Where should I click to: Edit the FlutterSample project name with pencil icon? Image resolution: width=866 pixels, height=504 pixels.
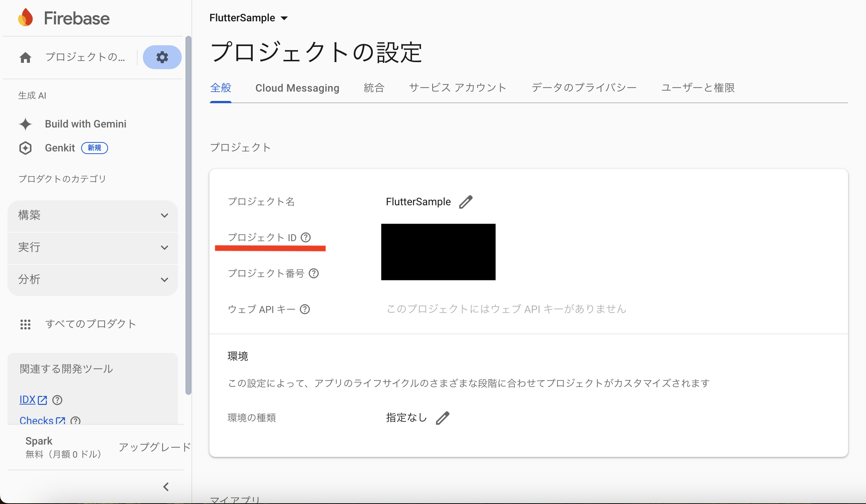point(466,202)
